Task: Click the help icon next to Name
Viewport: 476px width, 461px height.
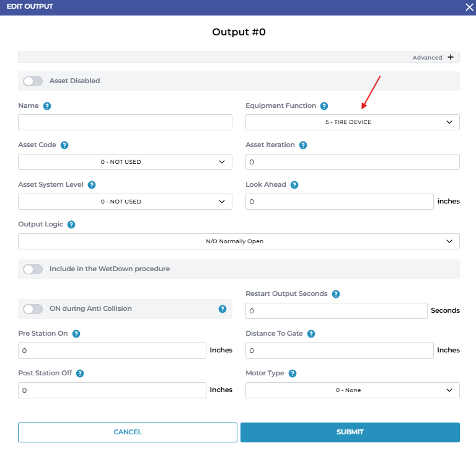Action: click(x=47, y=106)
